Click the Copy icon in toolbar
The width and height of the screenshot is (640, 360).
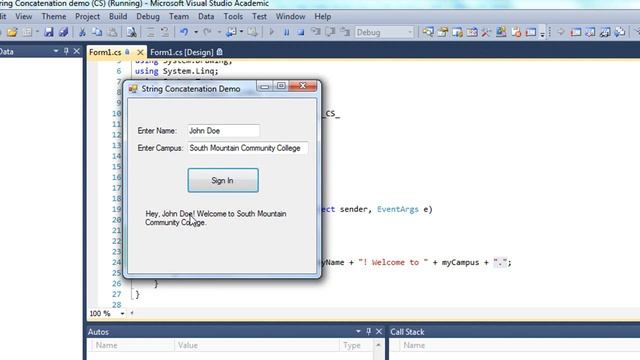[97, 32]
